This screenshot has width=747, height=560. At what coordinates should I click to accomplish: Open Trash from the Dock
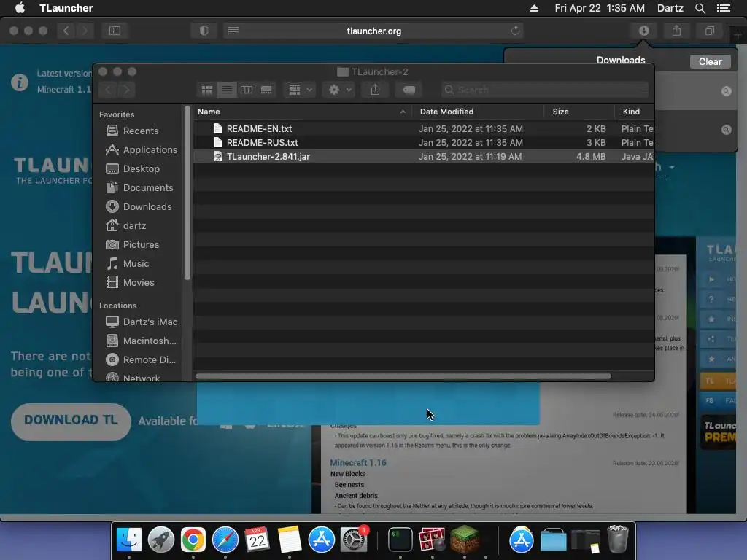[618, 539]
